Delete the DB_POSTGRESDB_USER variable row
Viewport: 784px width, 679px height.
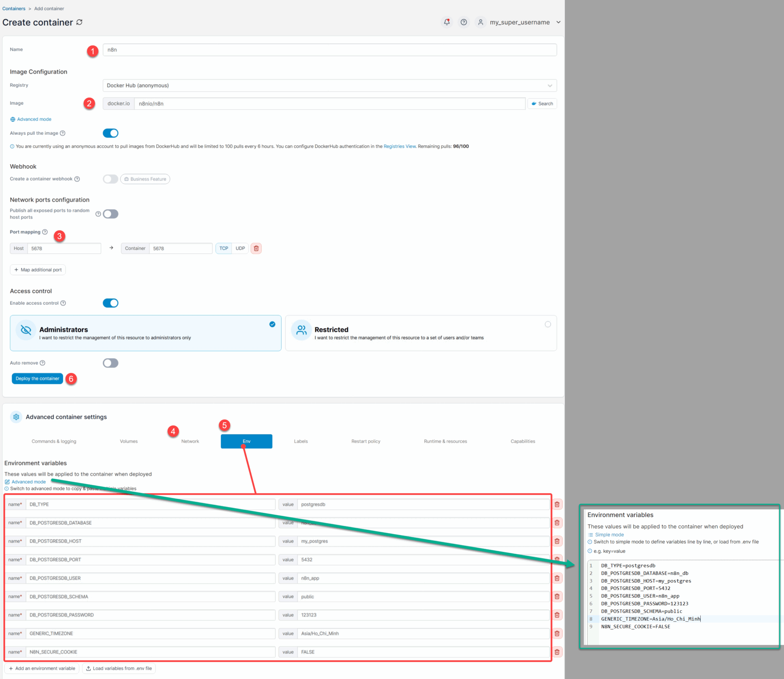click(x=557, y=578)
